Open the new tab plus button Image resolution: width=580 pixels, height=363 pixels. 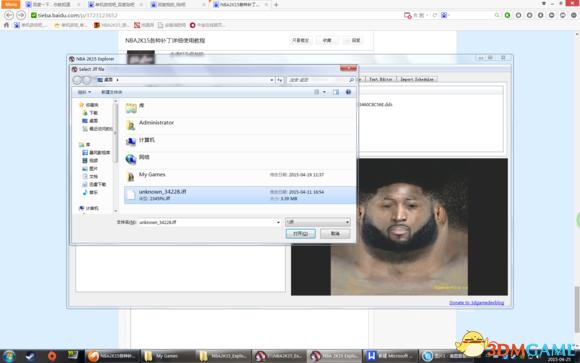coord(276,5)
